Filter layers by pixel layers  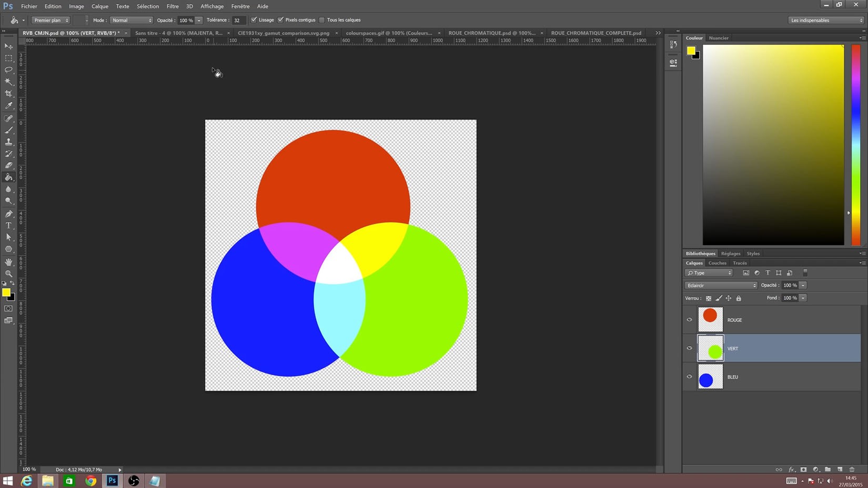point(746,273)
